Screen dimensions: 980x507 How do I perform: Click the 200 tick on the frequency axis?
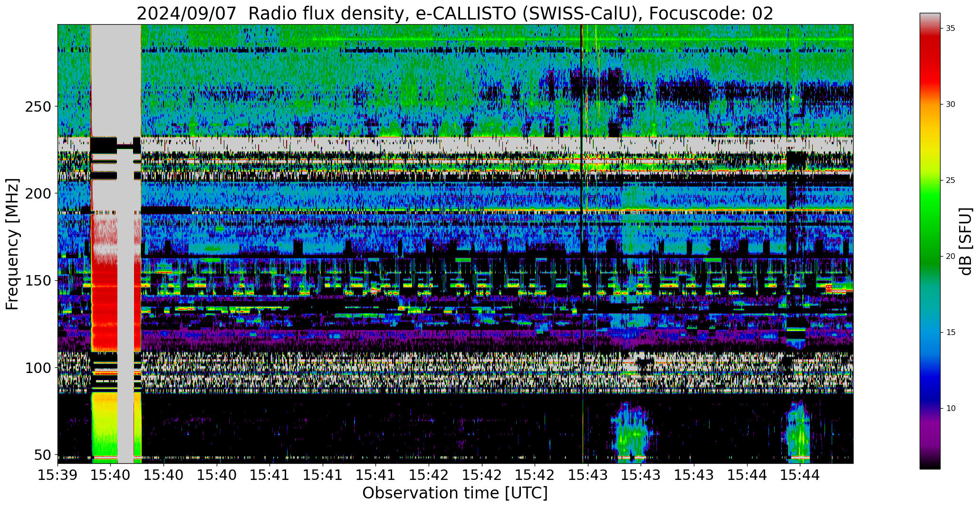click(x=38, y=194)
